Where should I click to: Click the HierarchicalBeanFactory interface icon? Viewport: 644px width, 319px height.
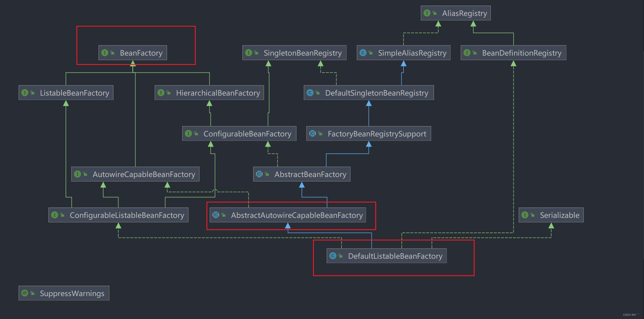(161, 93)
